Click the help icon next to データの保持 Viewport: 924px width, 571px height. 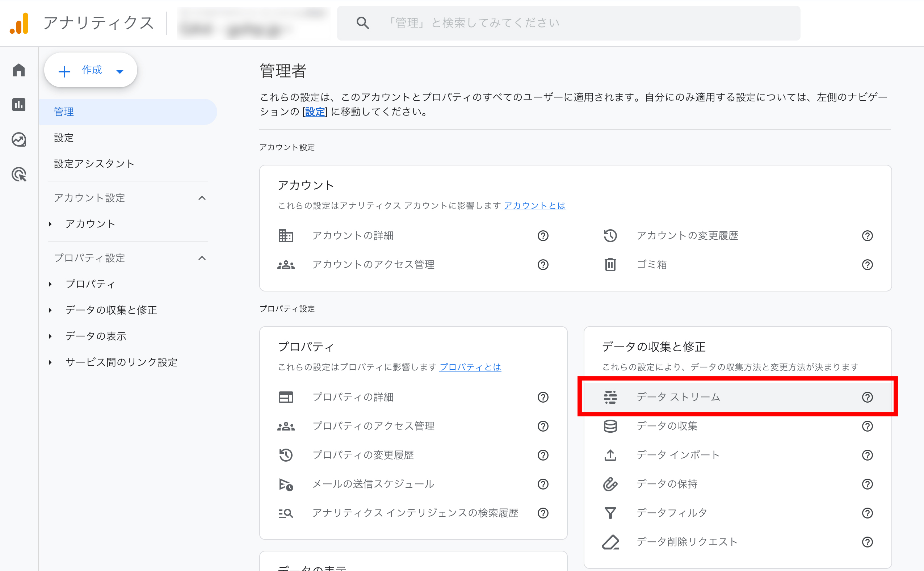(868, 484)
